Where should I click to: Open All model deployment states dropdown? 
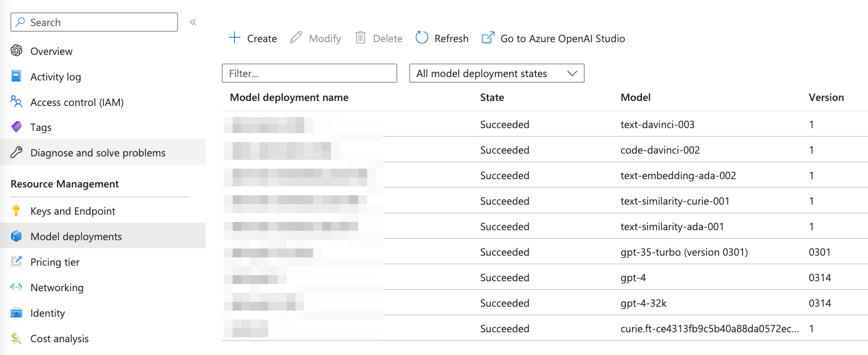coord(496,73)
